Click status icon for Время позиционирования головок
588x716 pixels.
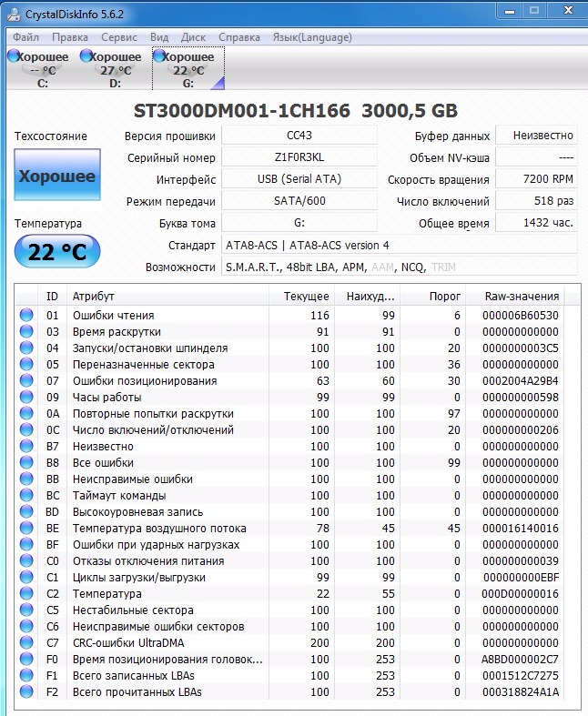click(x=26, y=659)
